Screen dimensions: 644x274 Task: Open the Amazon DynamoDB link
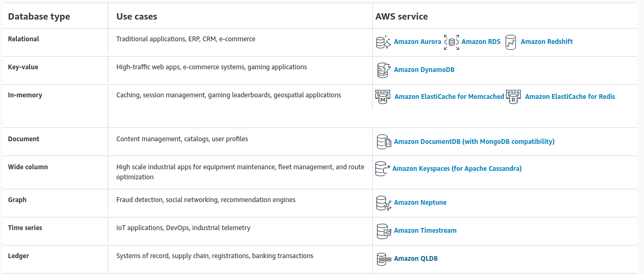click(424, 70)
